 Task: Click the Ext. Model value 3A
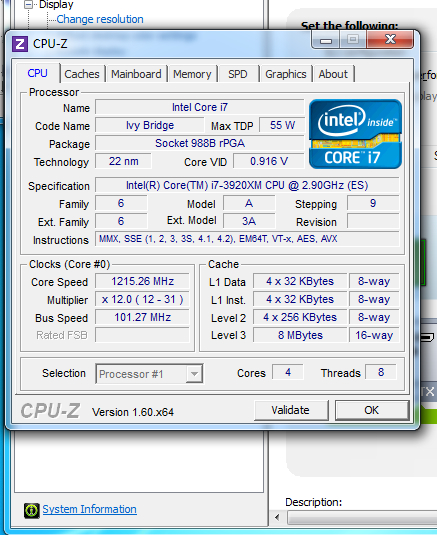tap(249, 221)
